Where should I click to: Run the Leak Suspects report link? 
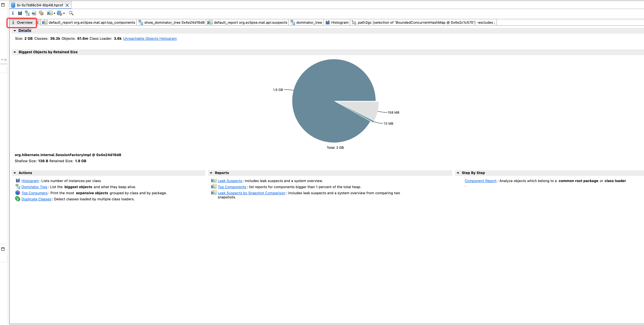(230, 181)
